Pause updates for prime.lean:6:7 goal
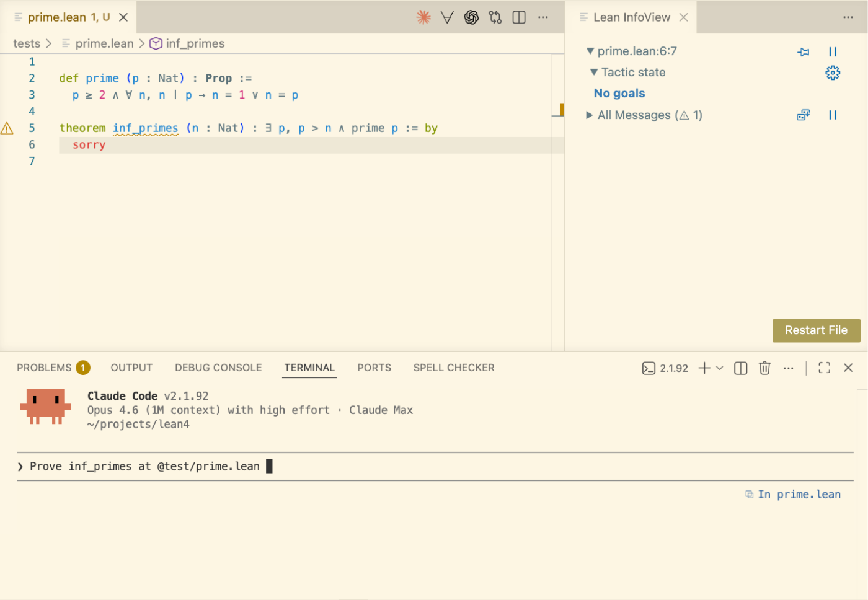Viewport: 868px width, 600px height. click(x=833, y=52)
